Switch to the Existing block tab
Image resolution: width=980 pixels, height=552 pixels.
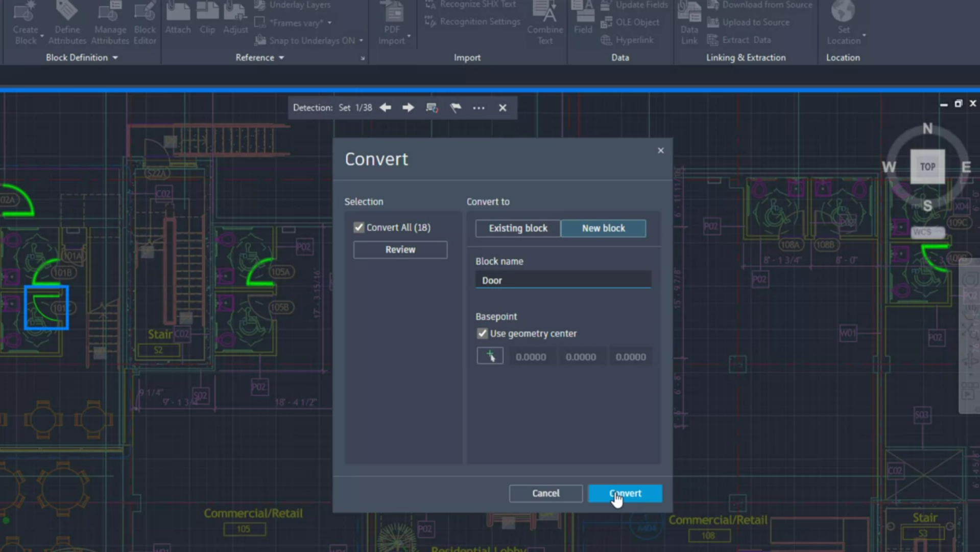[x=518, y=228]
